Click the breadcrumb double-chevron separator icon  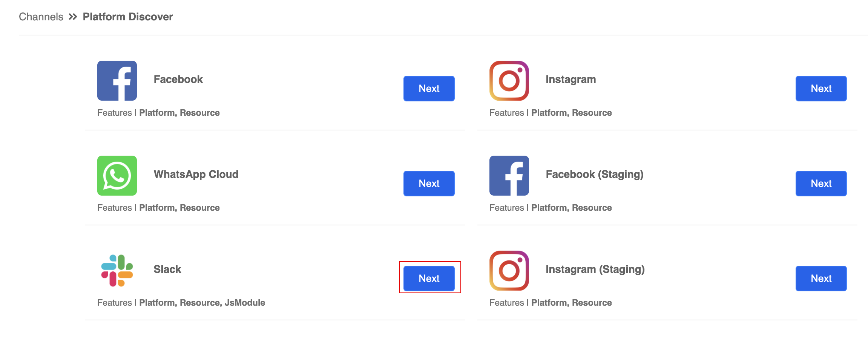click(x=73, y=17)
